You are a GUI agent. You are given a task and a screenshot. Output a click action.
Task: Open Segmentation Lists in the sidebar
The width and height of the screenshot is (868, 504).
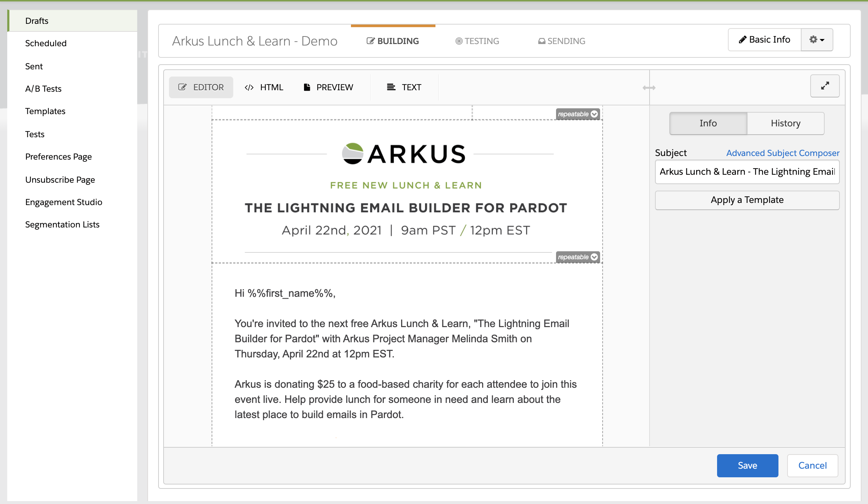tap(72, 225)
